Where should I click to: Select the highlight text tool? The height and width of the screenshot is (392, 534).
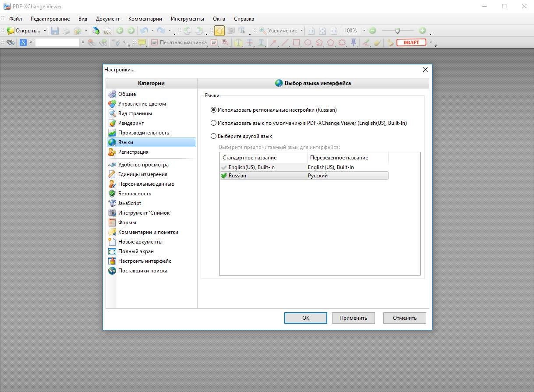coord(238,42)
